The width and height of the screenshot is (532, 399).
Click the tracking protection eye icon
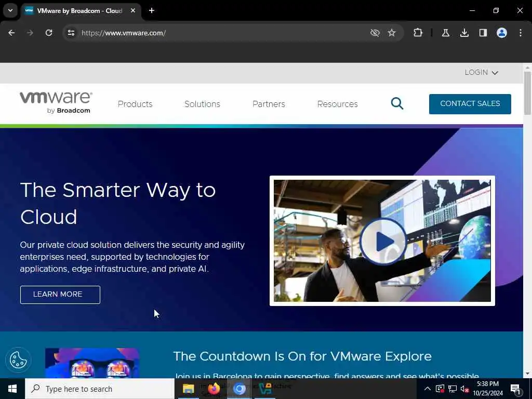pyautogui.click(x=375, y=33)
